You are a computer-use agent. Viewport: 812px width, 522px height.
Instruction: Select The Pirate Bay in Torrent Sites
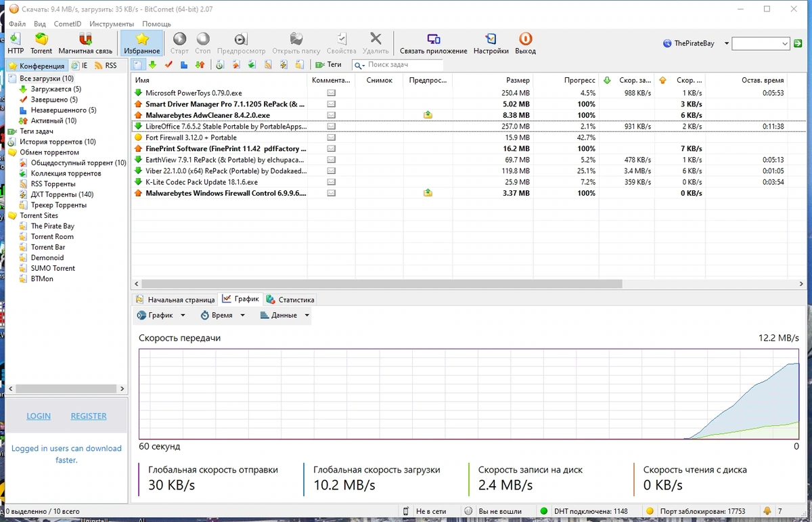click(53, 226)
